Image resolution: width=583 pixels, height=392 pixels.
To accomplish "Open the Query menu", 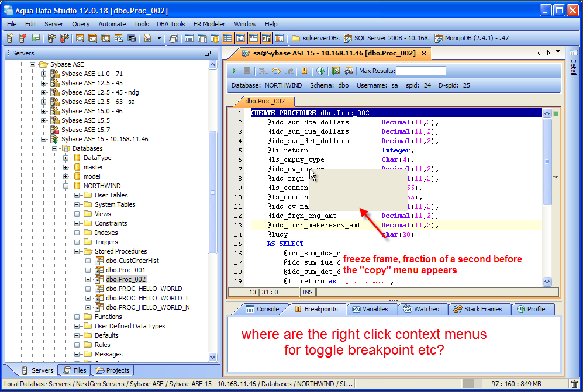I will 81,24.
